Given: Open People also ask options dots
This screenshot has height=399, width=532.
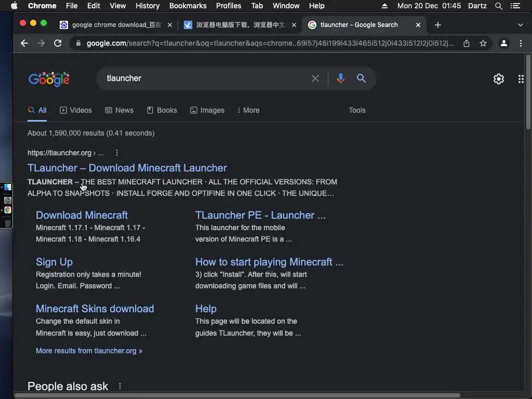Looking at the screenshot, I should click(x=120, y=386).
